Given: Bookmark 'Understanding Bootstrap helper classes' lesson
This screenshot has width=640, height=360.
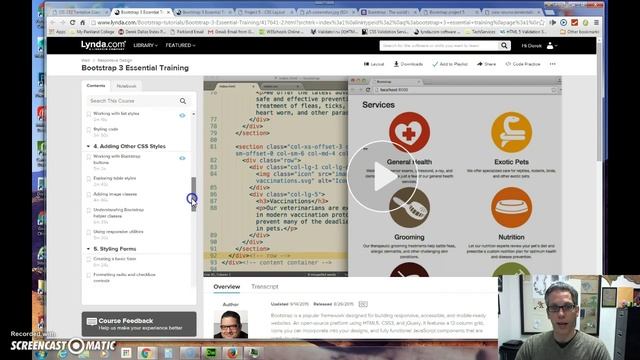Looking at the screenshot, I should point(89,211).
